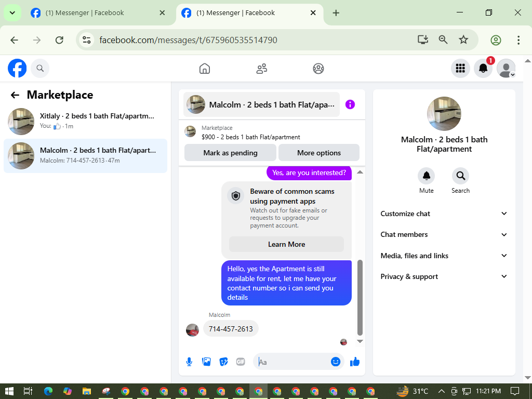
Task: Open Task View on taskbar
Action: pyautogui.click(x=28, y=391)
